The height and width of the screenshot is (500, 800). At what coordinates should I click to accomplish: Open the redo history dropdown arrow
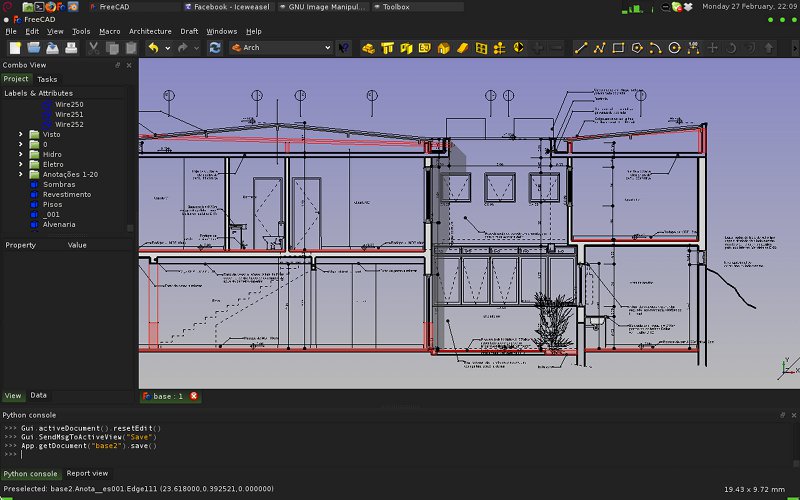pyautogui.click(x=196, y=48)
